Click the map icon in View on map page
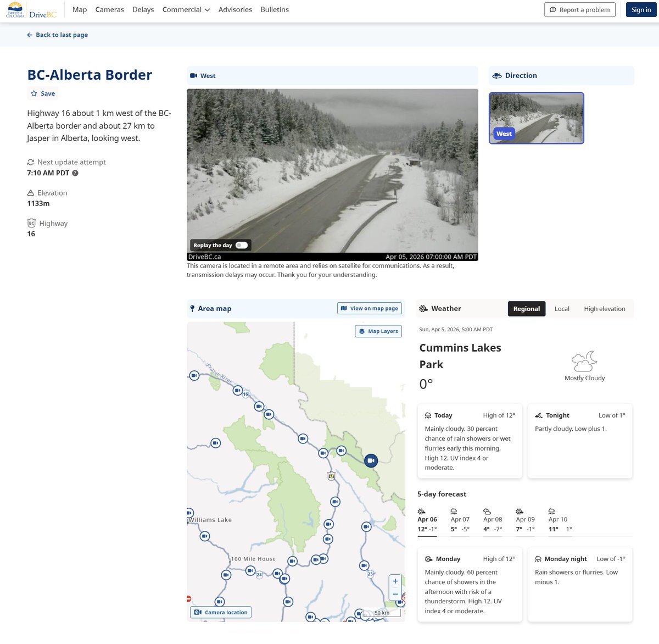The width and height of the screenshot is (659, 644). click(344, 308)
